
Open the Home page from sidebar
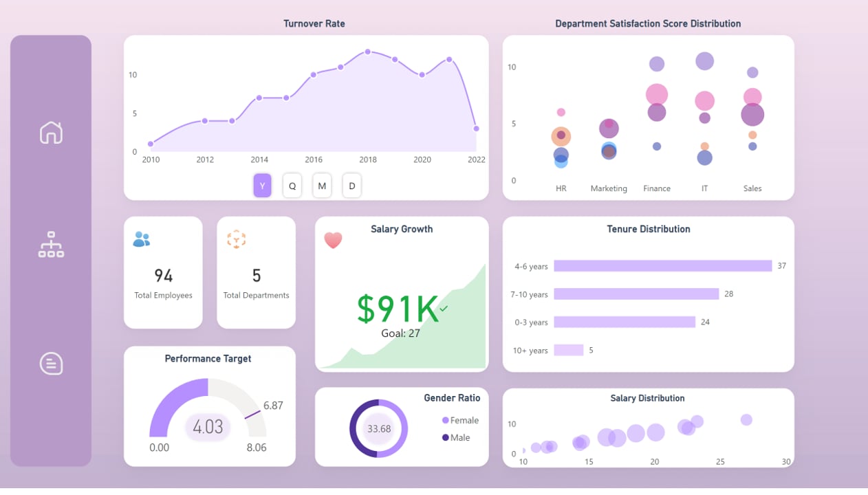[x=51, y=132]
